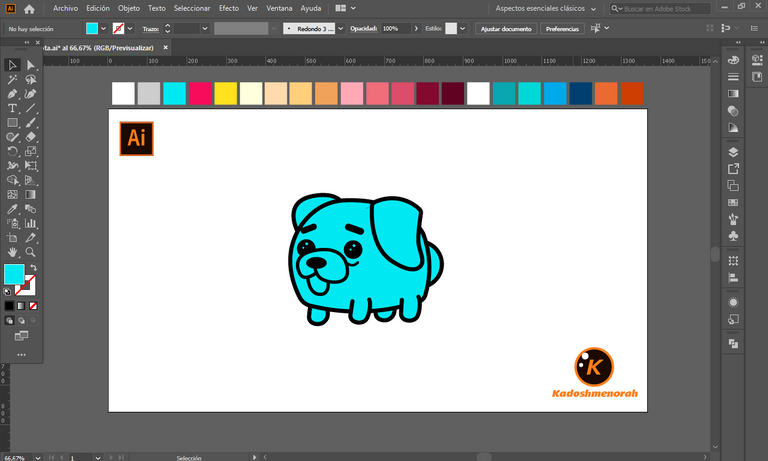
Task: Select the Gradient tool
Action: pyautogui.click(x=30, y=194)
